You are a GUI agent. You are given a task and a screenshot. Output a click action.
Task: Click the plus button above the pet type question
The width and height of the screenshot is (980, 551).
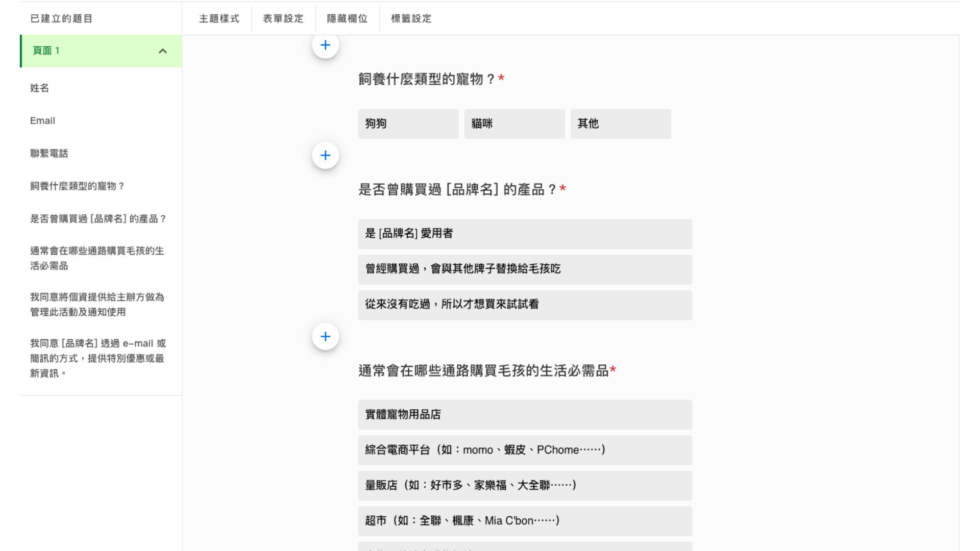pos(325,45)
